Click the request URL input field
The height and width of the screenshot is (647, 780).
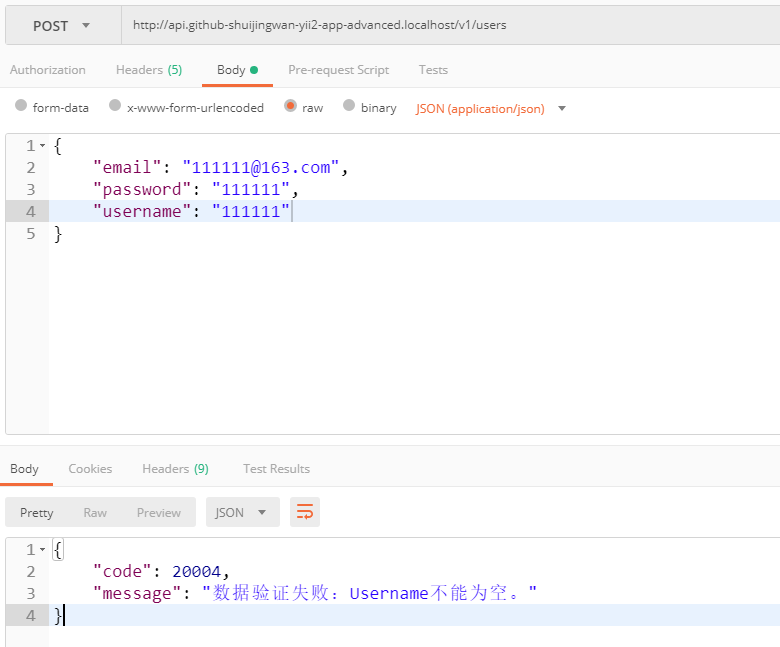450,25
